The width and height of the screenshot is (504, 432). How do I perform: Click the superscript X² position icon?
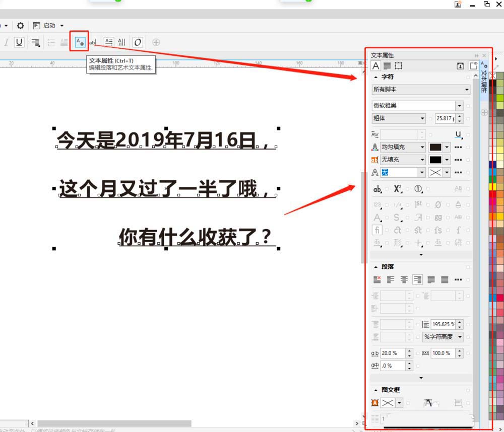pos(398,189)
